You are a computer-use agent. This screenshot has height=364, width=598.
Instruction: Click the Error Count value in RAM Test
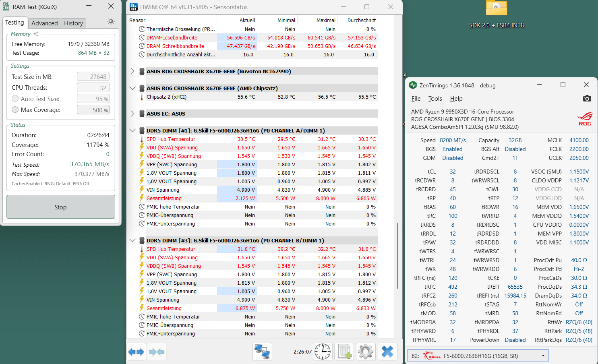pos(108,154)
